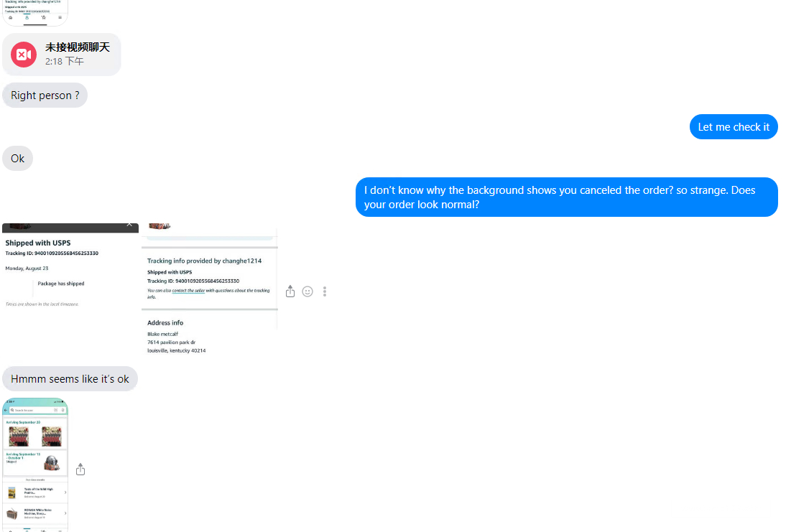The width and height of the screenshot is (786, 532).
Task: Select the 'Ok' message bubble
Action: 17,158
